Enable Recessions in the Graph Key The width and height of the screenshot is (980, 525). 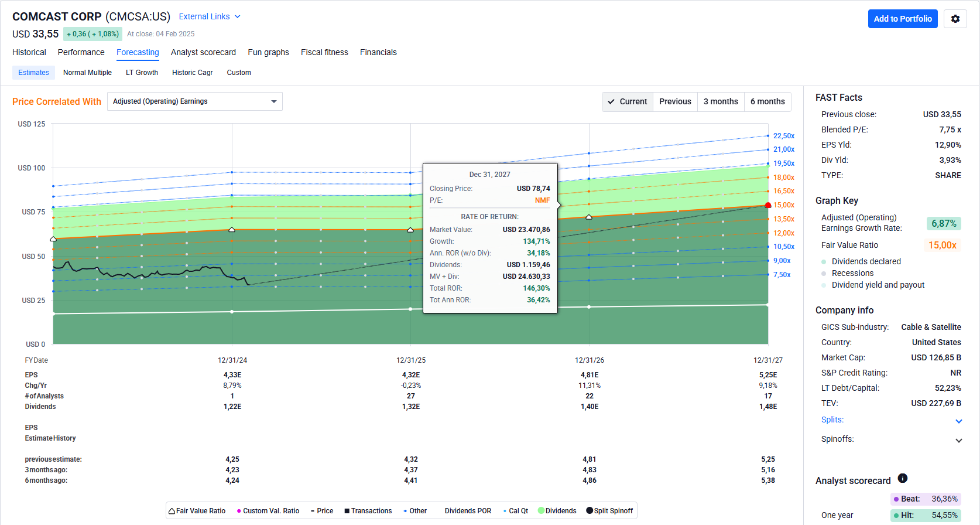[x=824, y=274]
